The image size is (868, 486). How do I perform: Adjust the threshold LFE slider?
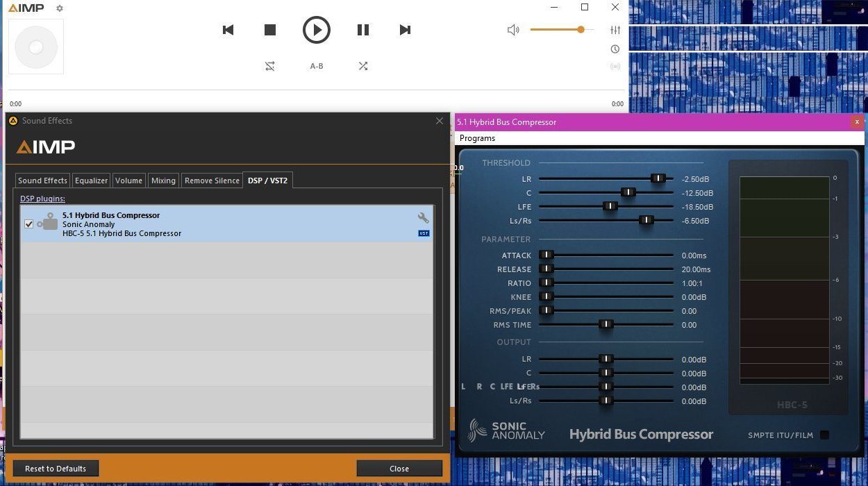[606, 207]
